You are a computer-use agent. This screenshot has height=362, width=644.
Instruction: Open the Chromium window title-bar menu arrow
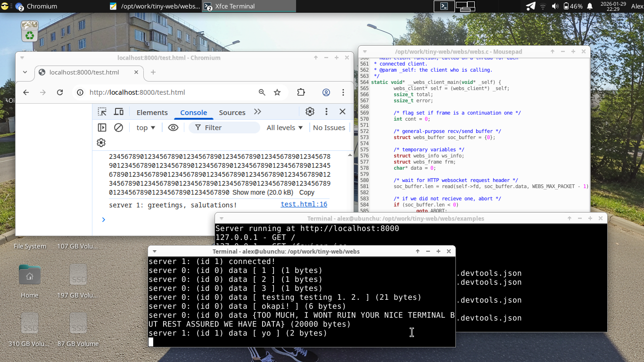click(22, 58)
